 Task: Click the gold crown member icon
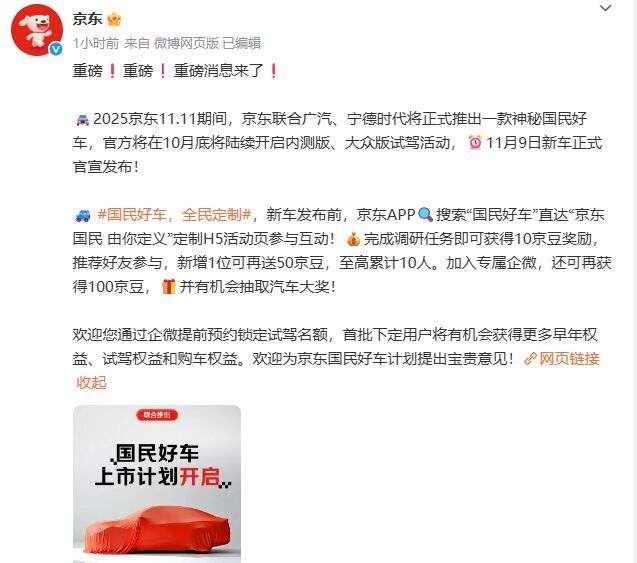114,19
